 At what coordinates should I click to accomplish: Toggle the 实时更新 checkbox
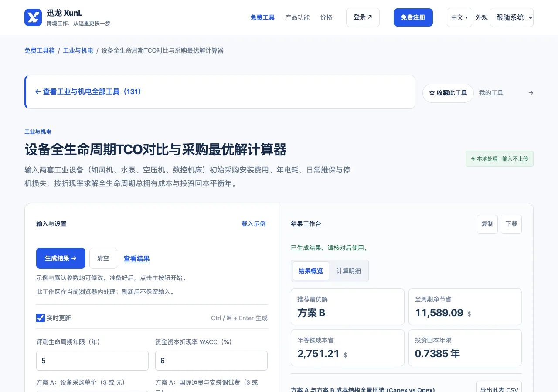tap(41, 318)
